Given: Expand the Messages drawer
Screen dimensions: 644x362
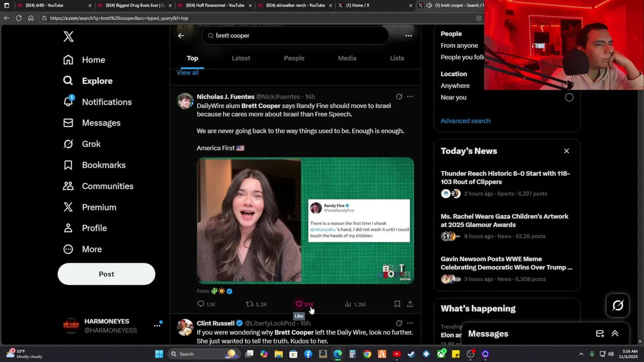Looking at the screenshot, I should [x=615, y=334].
